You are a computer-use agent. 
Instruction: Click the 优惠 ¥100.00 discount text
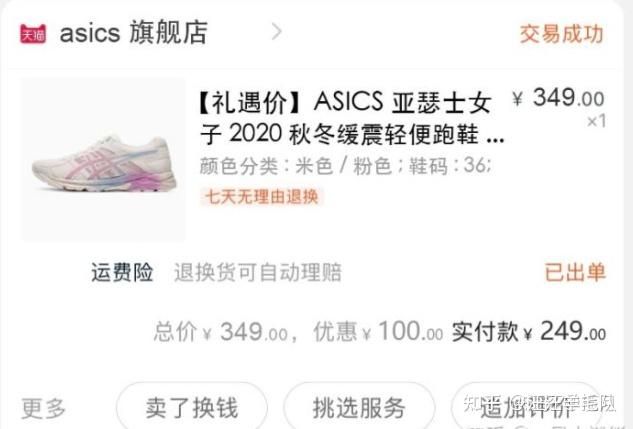pos(378,332)
